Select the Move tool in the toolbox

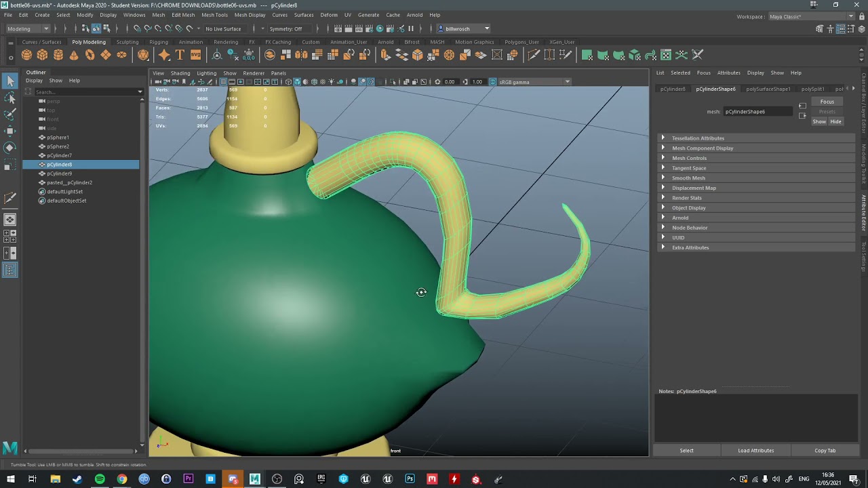pyautogui.click(x=10, y=131)
